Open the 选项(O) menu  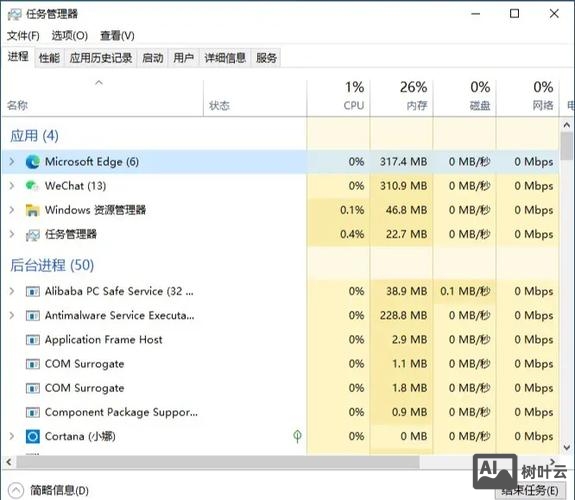pyautogui.click(x=70, y=36)
